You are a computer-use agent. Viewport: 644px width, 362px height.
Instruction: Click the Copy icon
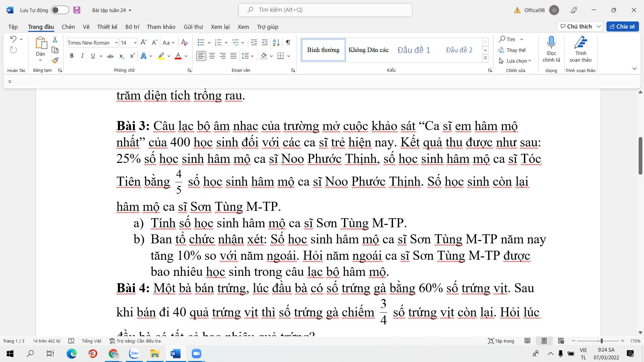[x=55, y=50]
